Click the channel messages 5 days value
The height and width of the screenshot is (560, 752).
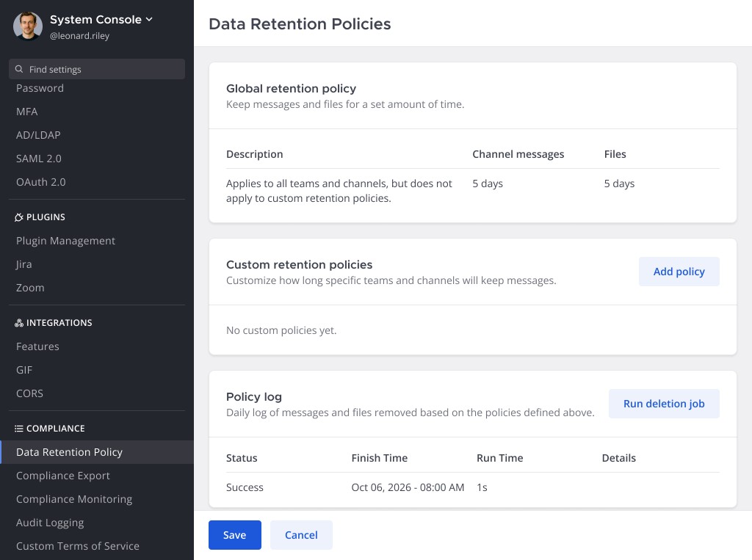(488, 183)
